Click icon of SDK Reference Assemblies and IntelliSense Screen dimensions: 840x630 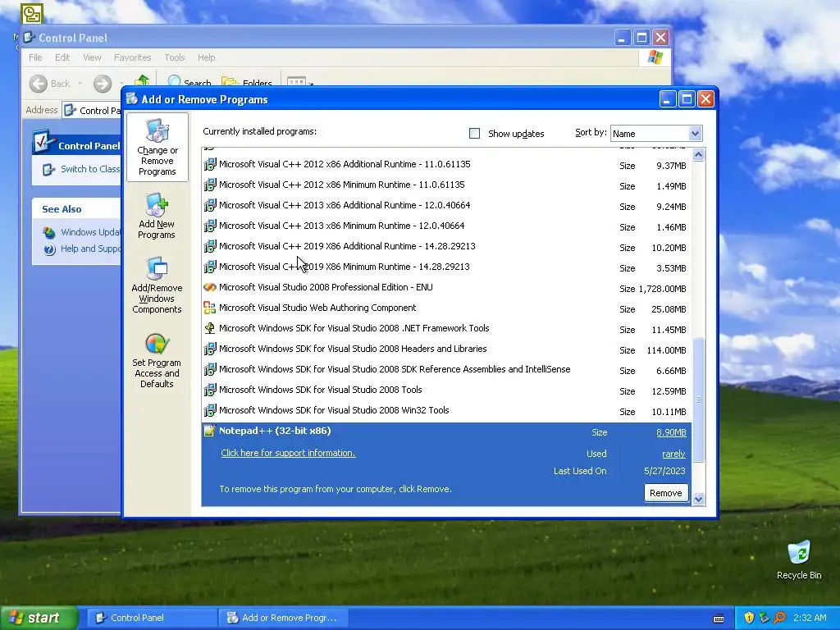point(209,369)
